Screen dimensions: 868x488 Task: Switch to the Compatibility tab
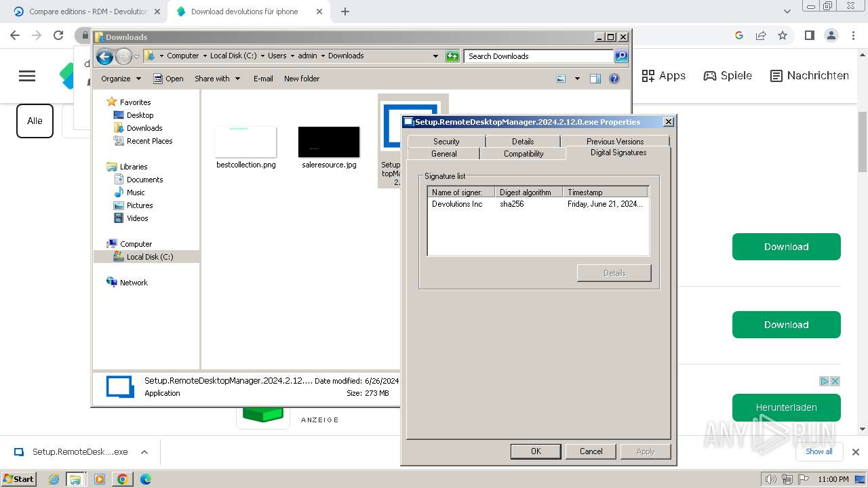tap(524, 154)
